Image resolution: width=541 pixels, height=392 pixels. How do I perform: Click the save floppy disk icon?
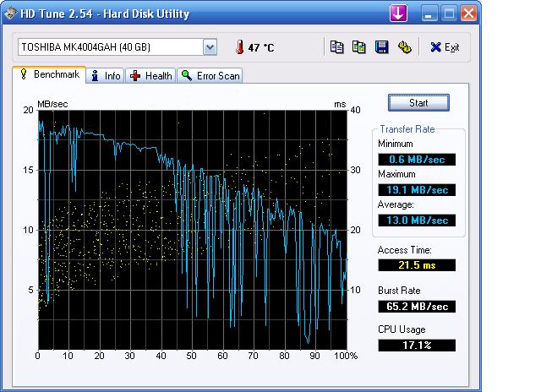click(381, 47)
